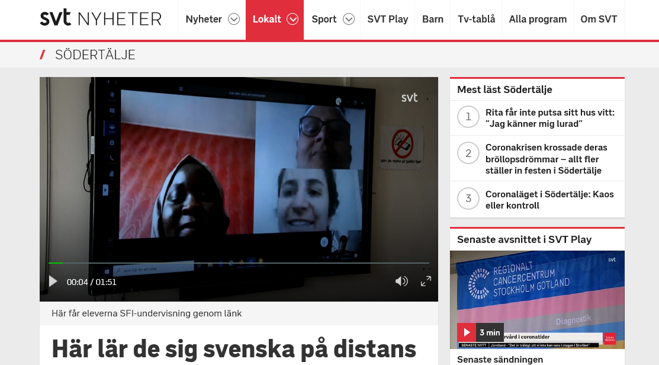
Task: Go to the Barn section
Action: pyautogui.click(x=432, y=19)
